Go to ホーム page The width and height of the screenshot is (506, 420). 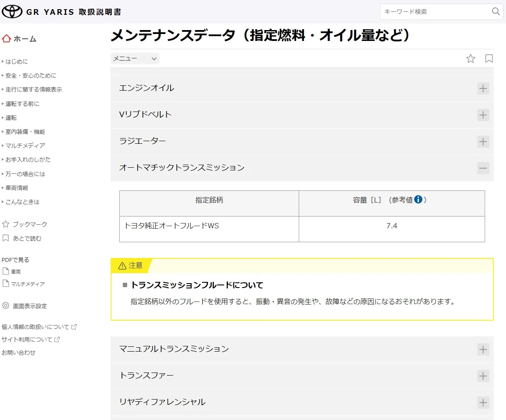(x=19, y=39)
